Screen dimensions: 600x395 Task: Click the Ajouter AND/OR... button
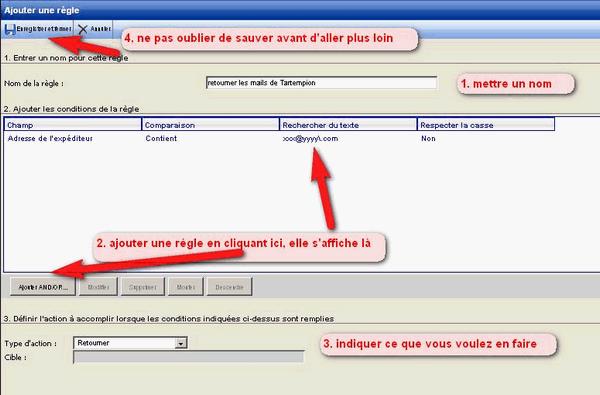pyautogui.click(x=43, y=287)
